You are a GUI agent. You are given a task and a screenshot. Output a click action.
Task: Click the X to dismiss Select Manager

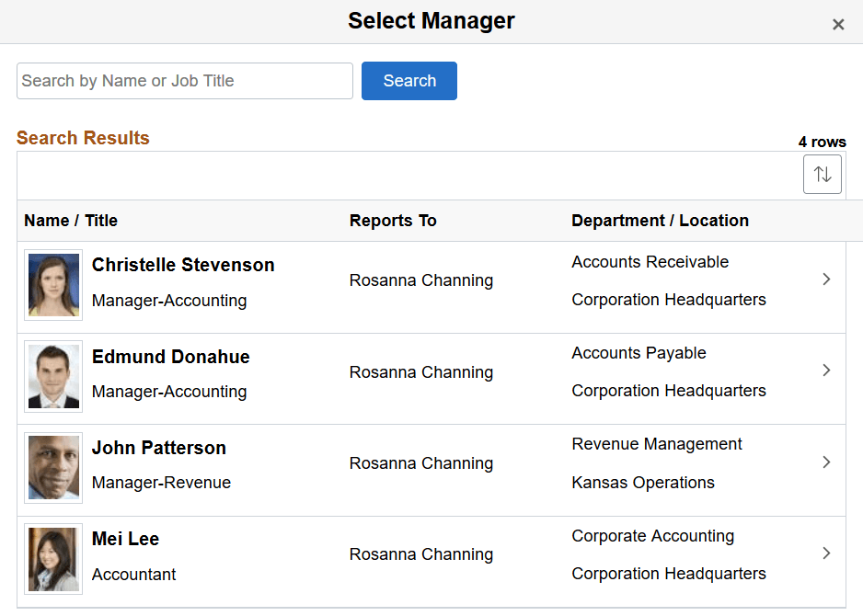coord(838,25)
